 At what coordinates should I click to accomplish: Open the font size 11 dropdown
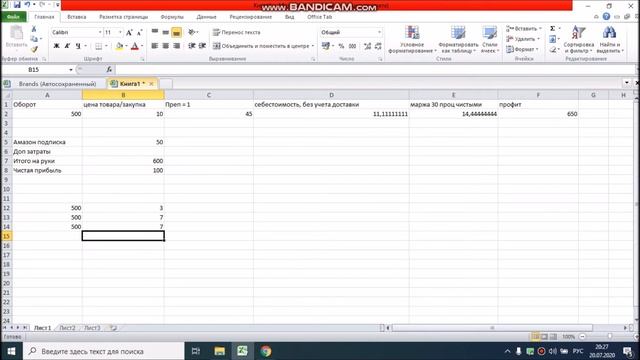pos(120,32)
